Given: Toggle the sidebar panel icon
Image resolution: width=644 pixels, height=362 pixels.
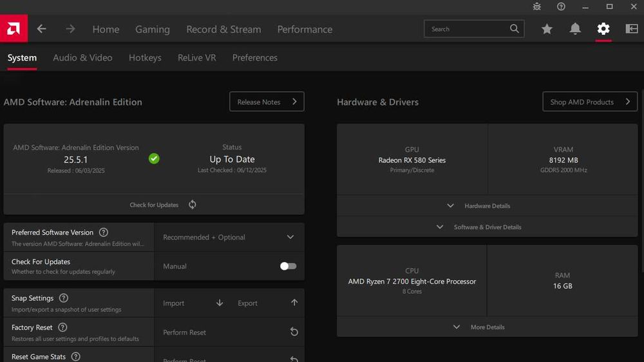Looking at the screenshot, I should click(631, 29).
